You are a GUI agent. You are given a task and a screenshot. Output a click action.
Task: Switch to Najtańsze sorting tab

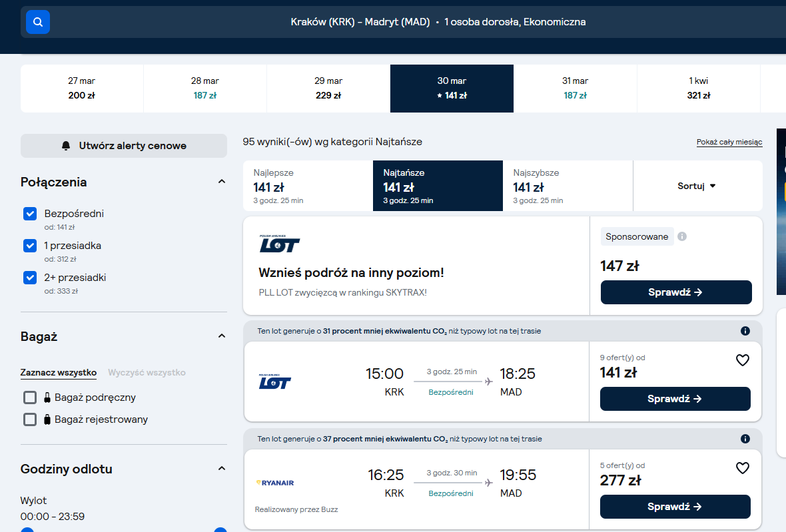coord(438,186)
